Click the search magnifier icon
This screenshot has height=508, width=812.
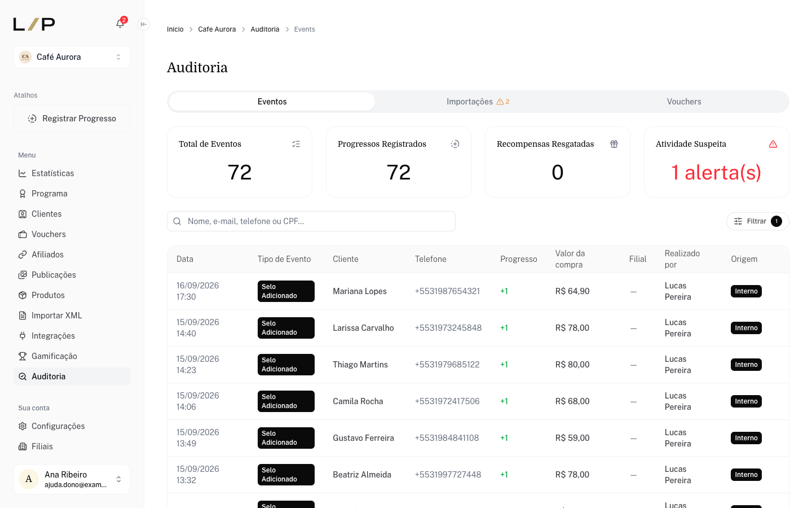pos(177,221)
